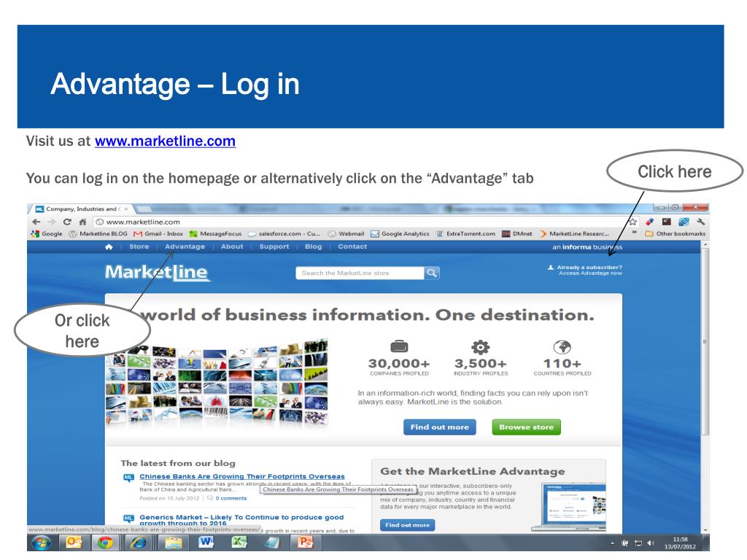Click the www.marketline.com slide hyperlink
Image resolution: width=747 pixels, height=560 pixels.
point(165,141)
